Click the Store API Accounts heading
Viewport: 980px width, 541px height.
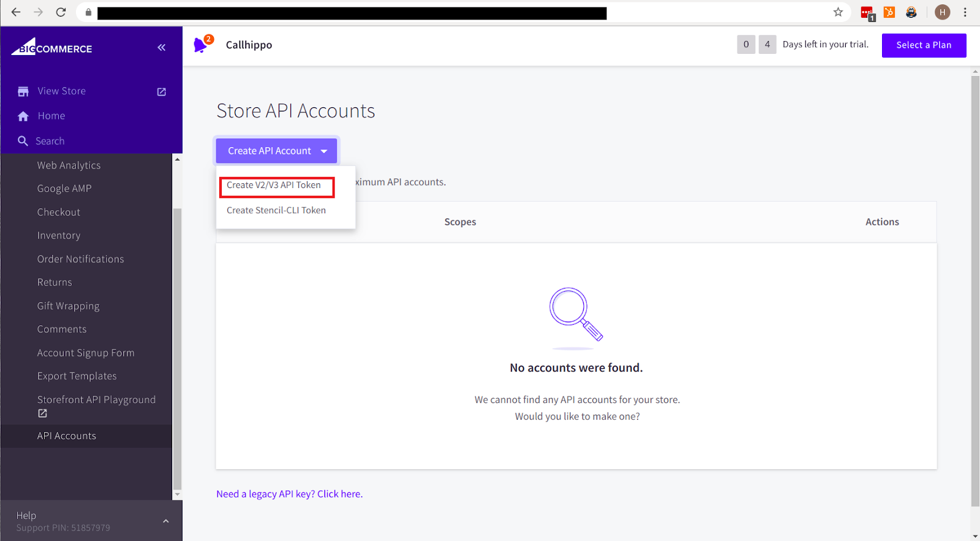click(x=296, y=111)
